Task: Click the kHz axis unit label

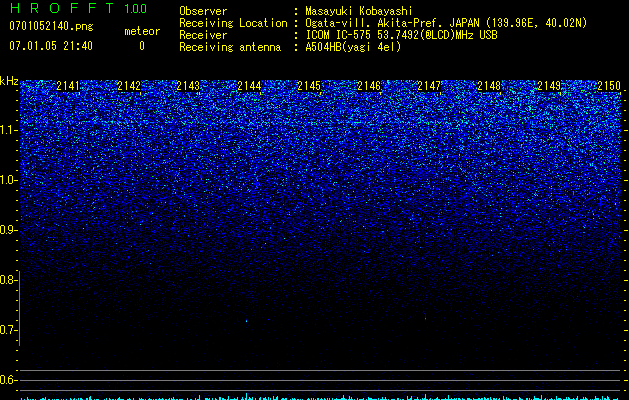Action: click(x=9, y=81)
